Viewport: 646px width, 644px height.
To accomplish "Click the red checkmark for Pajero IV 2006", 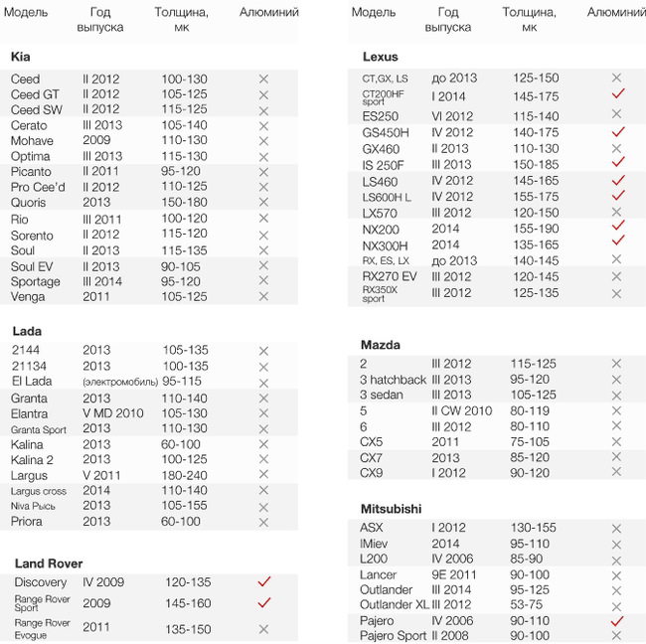I will point(617,621).
